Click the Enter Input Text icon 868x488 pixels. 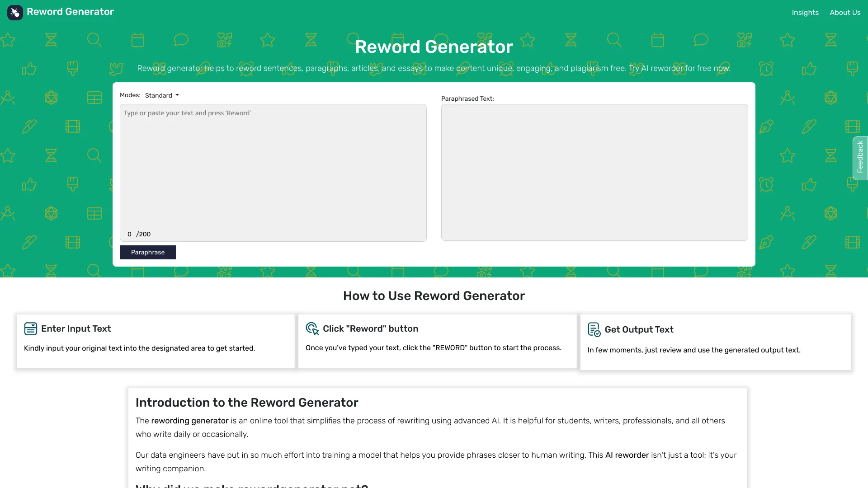[x=30, y=328]
